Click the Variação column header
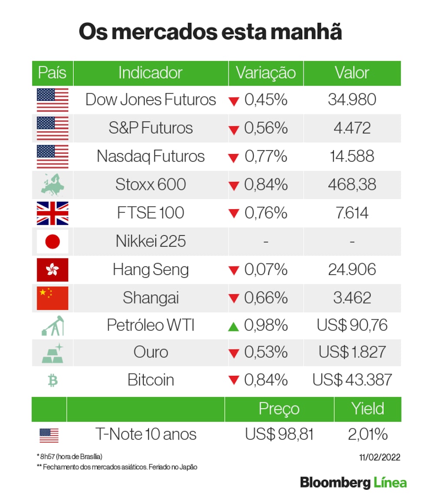The width and height of the screenshot is (434, 504). pyautogui.click(x=266, y=73)
